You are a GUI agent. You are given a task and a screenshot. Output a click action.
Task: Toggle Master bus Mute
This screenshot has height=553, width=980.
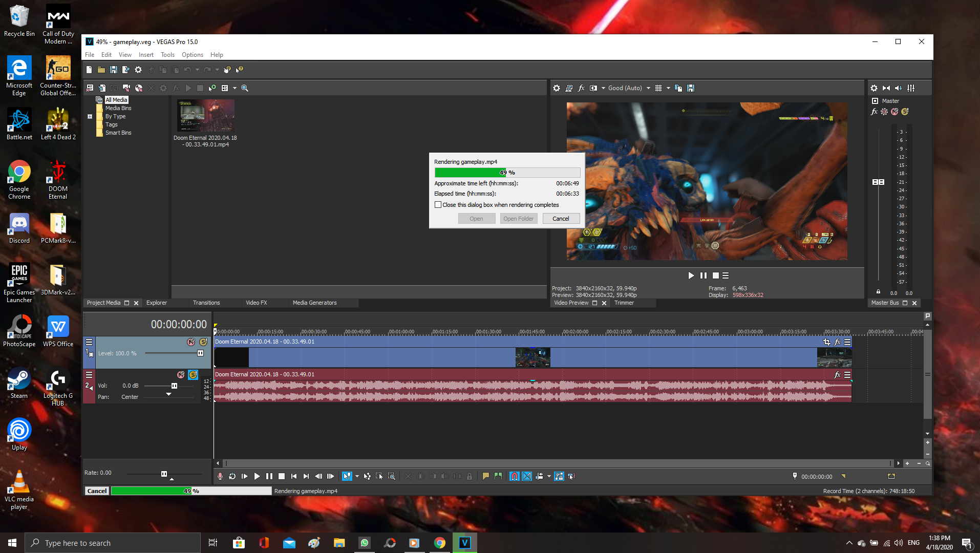[x=894, y=112]
